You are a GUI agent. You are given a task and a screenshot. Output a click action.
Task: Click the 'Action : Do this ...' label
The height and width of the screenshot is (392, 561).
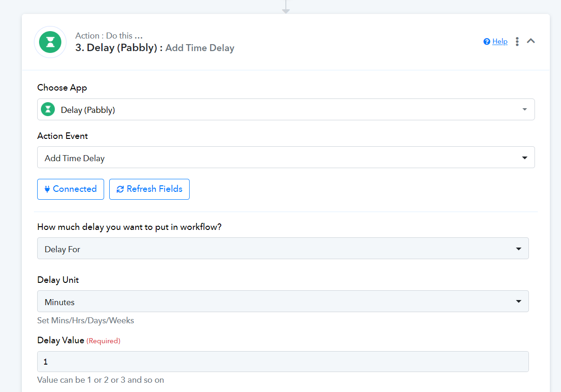[109, 36]
